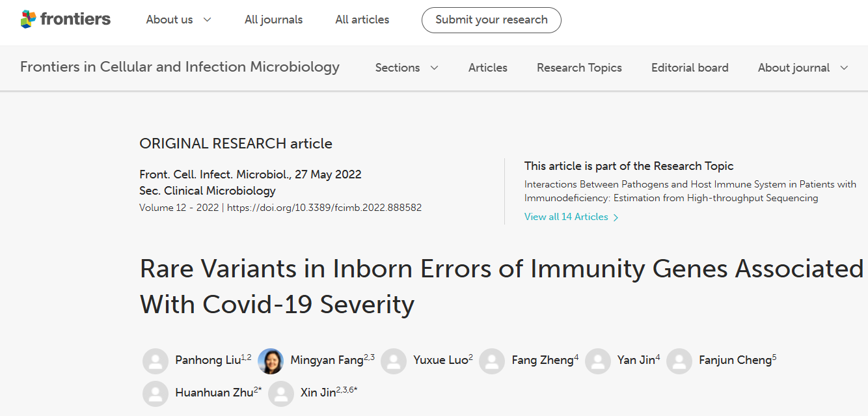
Task: Switch to the Articles tab
Action: 488,68
